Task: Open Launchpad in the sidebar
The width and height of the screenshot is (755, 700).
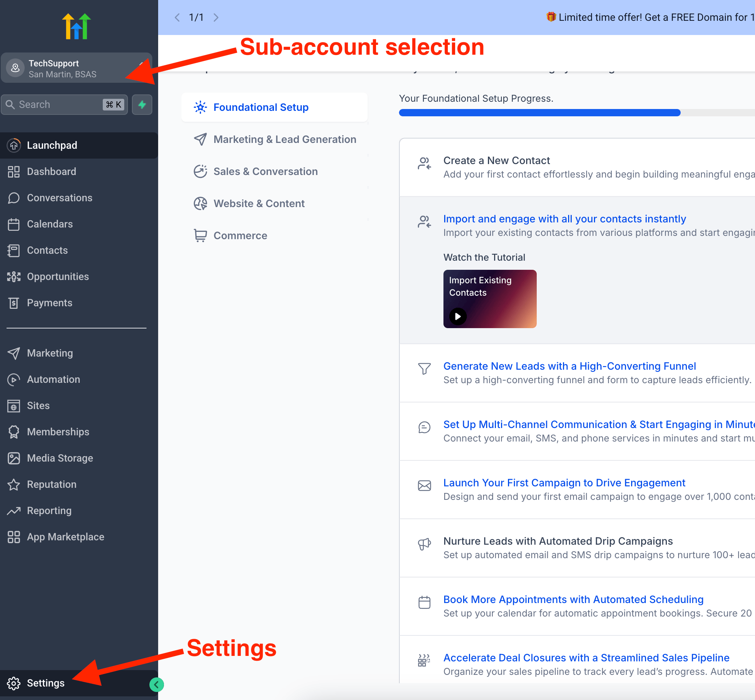Action: (79, 145)
